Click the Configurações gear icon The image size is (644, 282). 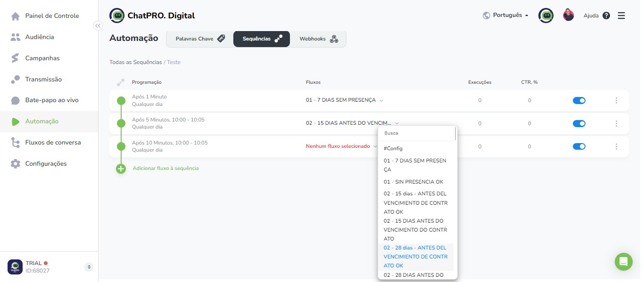(16, 163)
